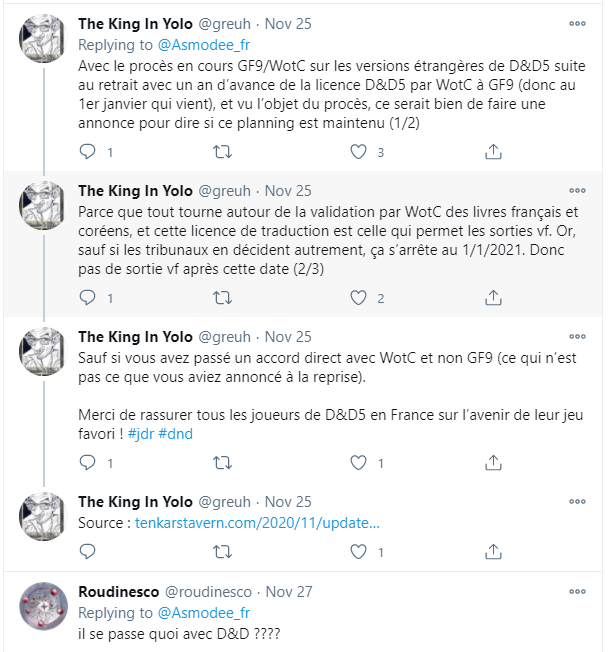Viewport: 609px width, 652px height.
Task: Share the tweet marked (2/3)
Action: (492, 297)
